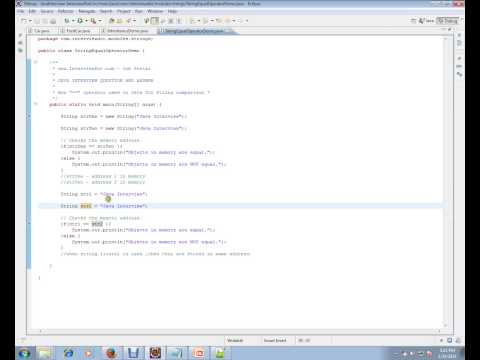This screenshot has height=360, width=480.
Task: Expand the Debug configurations dropdown arrow
Action: click(73, 21)
